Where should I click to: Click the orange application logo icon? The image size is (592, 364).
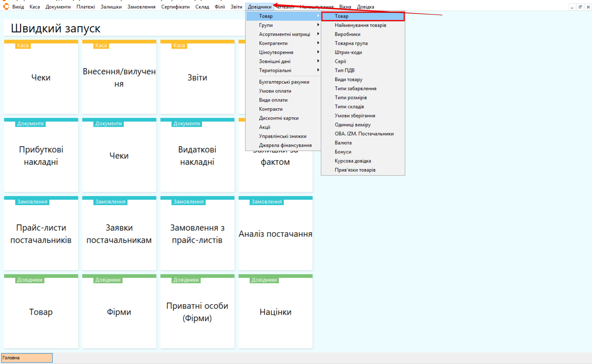click(6, 7)
